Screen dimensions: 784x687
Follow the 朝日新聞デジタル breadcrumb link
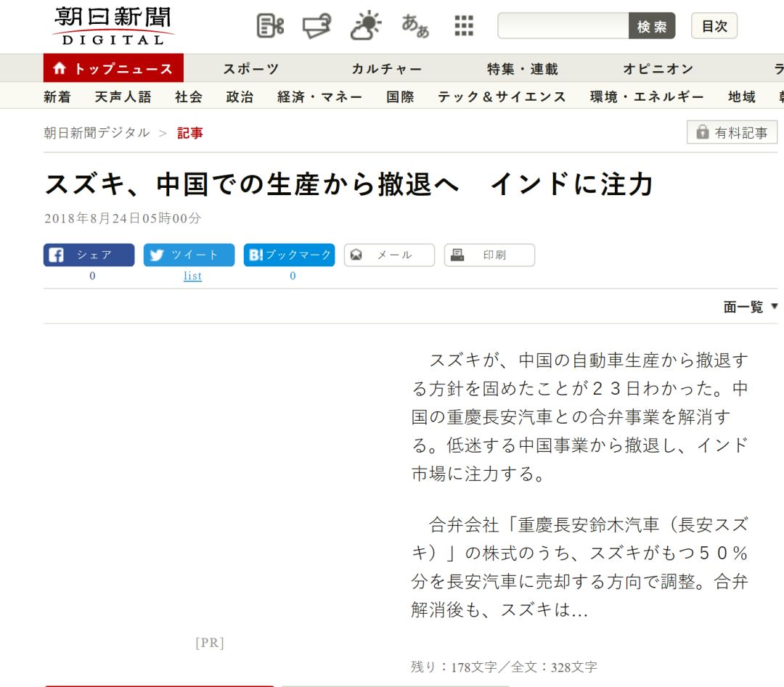click(97, 133)
